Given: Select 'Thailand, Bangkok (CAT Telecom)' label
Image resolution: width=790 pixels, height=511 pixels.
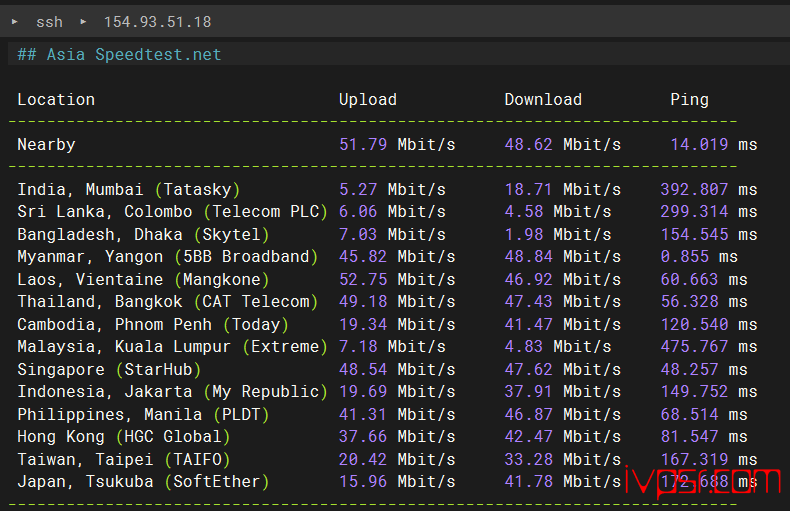Looking at the screenshot, I should point(168,302).
